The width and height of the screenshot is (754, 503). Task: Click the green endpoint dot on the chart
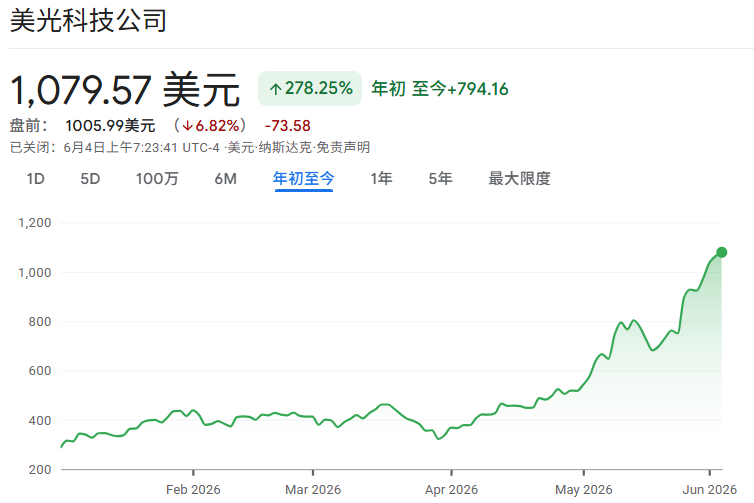tap(721, 252)
